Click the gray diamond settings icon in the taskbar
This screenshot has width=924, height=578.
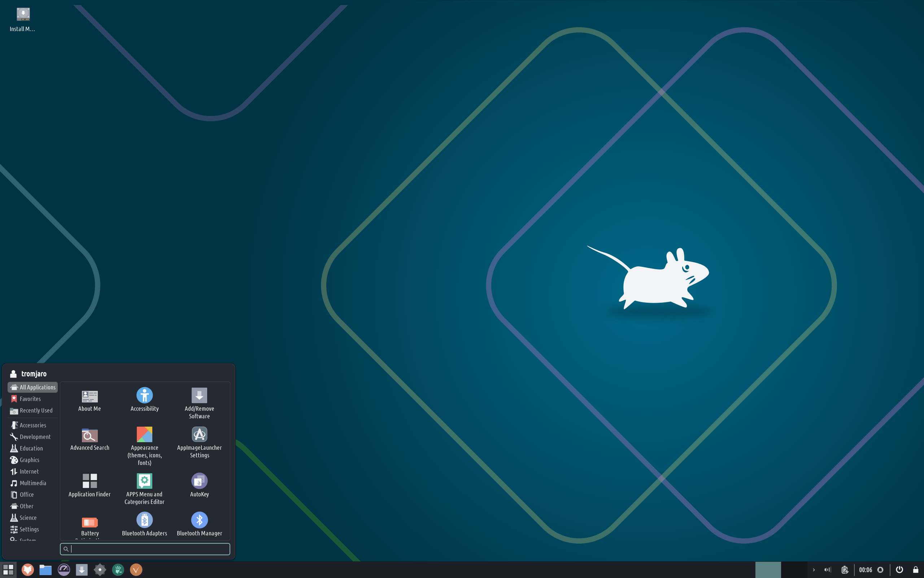point(100,570)
